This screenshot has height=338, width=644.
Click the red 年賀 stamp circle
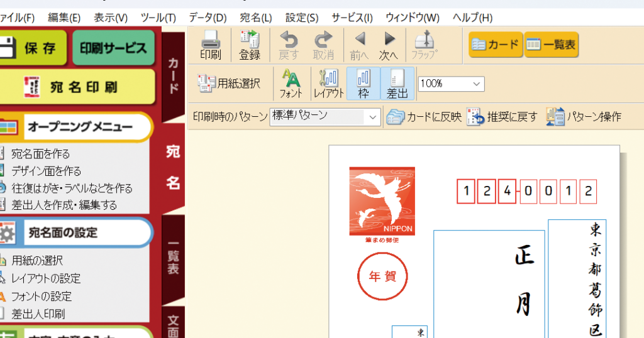coord(382,277)
